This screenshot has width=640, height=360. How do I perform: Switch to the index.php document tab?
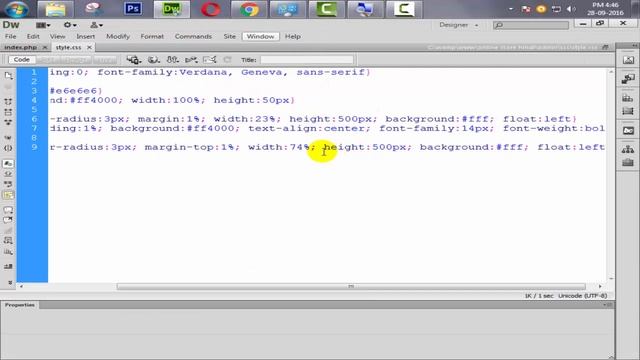20,47
